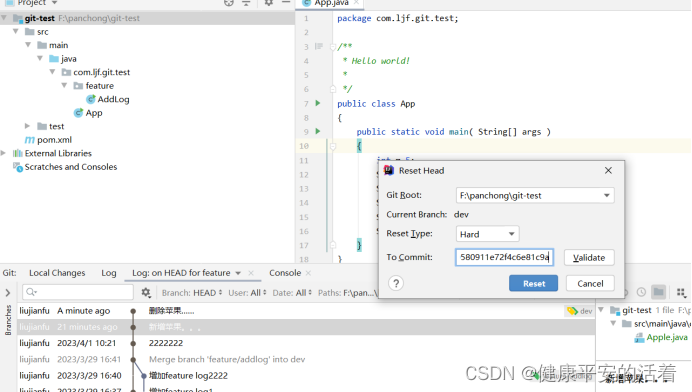The image size is (692, 392).
Task: Open the Git Root dropdown
Action: coord(607,196)
